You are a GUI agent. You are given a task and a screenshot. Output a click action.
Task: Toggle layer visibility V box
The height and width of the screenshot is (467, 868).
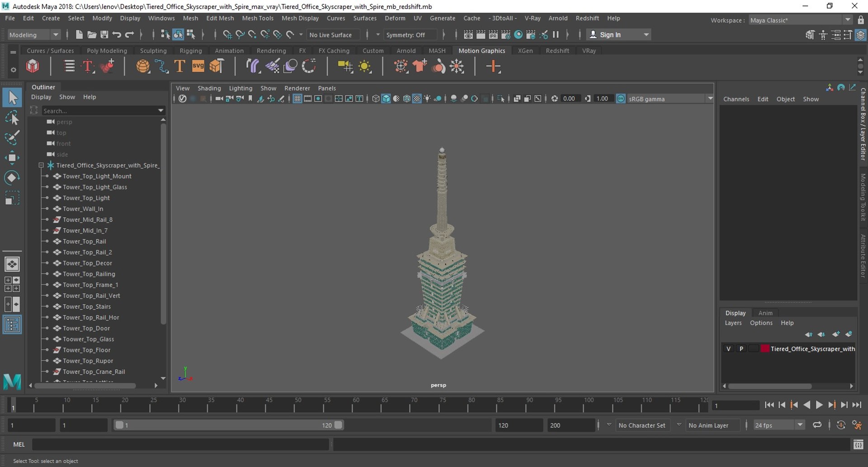click(728, 349)
